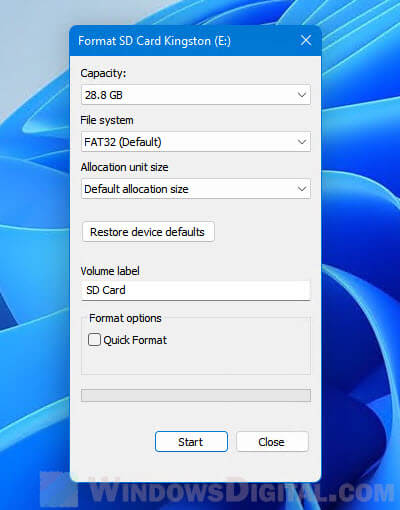The height and width of the screenshot is (510, 400).
Task: Click Restore device defaults button
Action: click(148, 232)
